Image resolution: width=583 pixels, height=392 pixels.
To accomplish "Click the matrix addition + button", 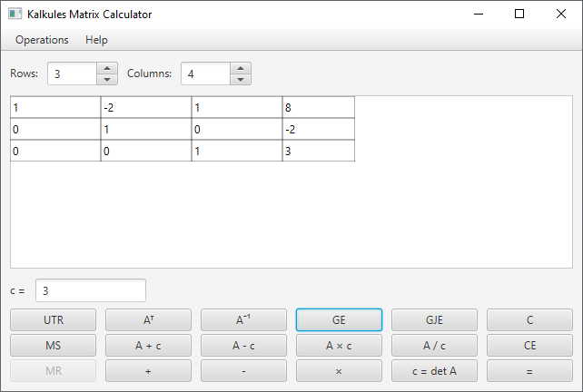I will point(148,371).
